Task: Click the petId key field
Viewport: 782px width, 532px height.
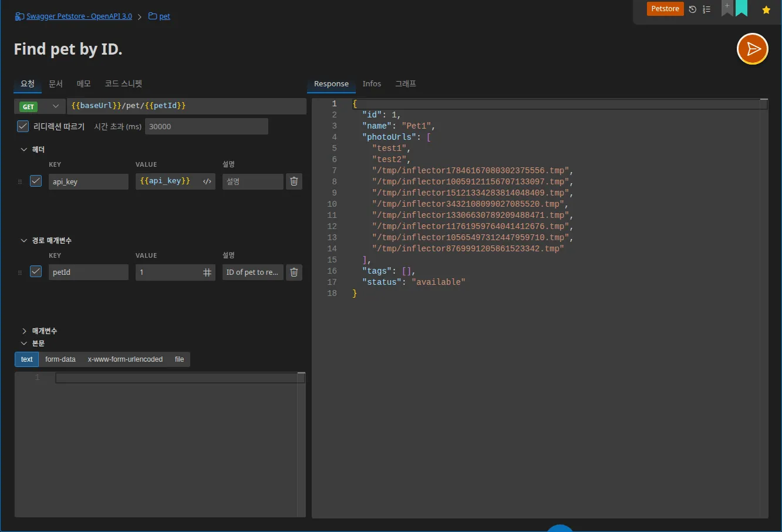Action: pos(89,272)
